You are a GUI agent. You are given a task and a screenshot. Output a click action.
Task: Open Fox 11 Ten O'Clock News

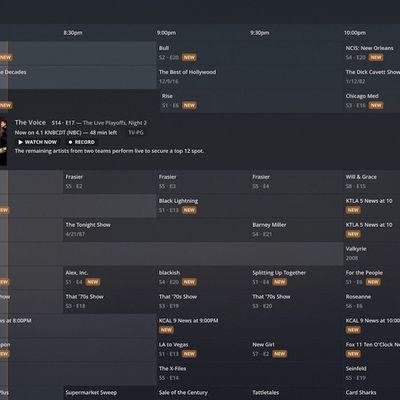tap(372, 350)
